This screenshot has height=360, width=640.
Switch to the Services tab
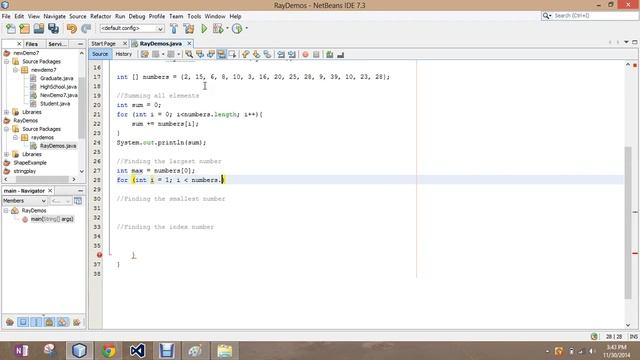point(57,44)
